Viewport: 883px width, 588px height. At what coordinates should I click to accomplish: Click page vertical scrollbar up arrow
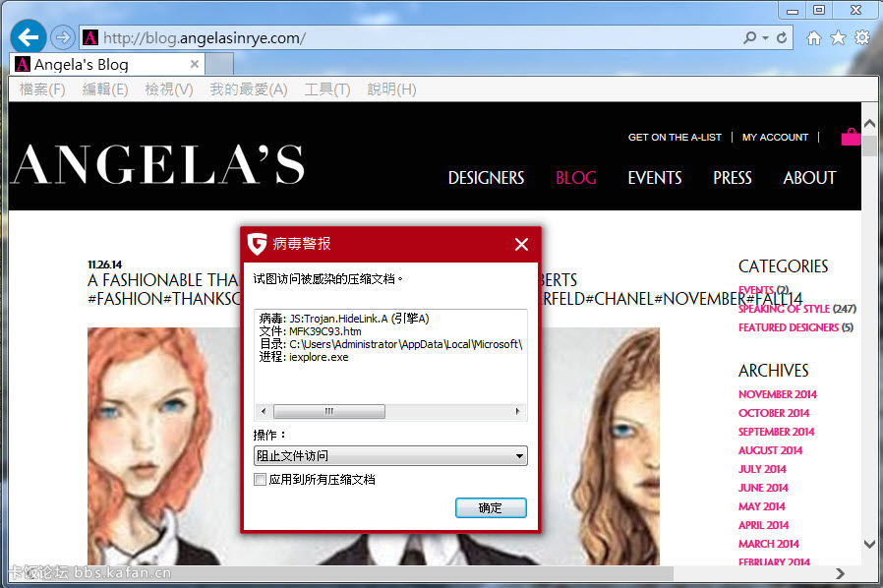869,123
